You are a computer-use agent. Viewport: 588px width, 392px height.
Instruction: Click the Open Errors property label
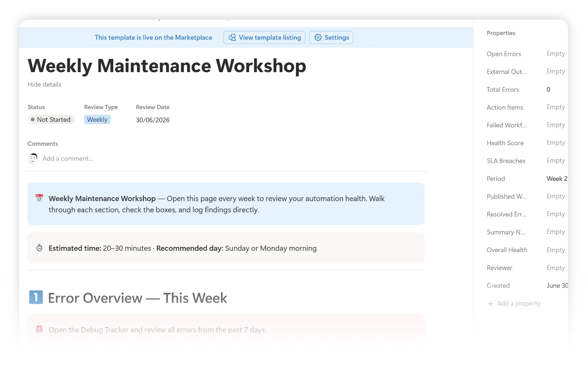[504, 54]
